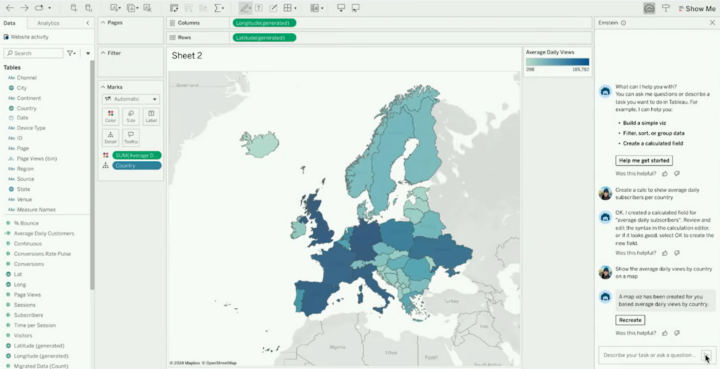Click the Detail button on Marks card
The image size is (720, 369).
click(x=110, y=138)
